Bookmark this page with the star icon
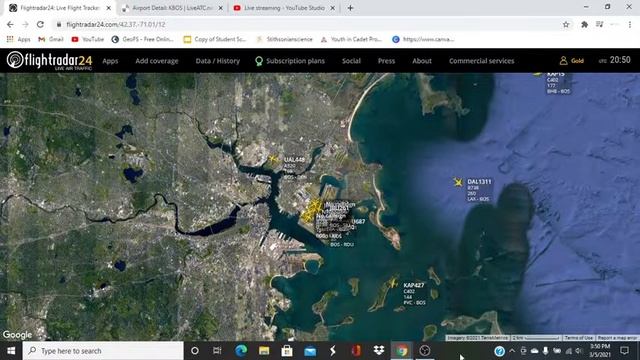This screenshot has width=640, height=360. (x=566, y=24)
